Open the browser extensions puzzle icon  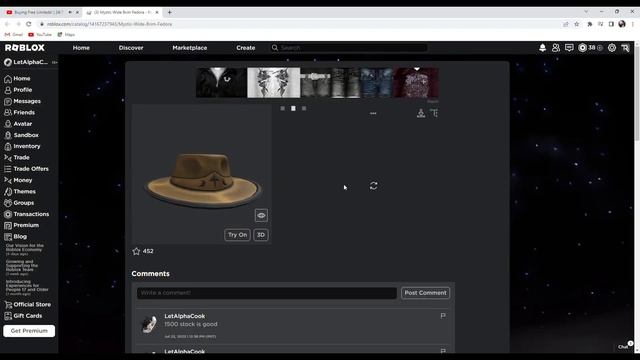click(589, 24)
